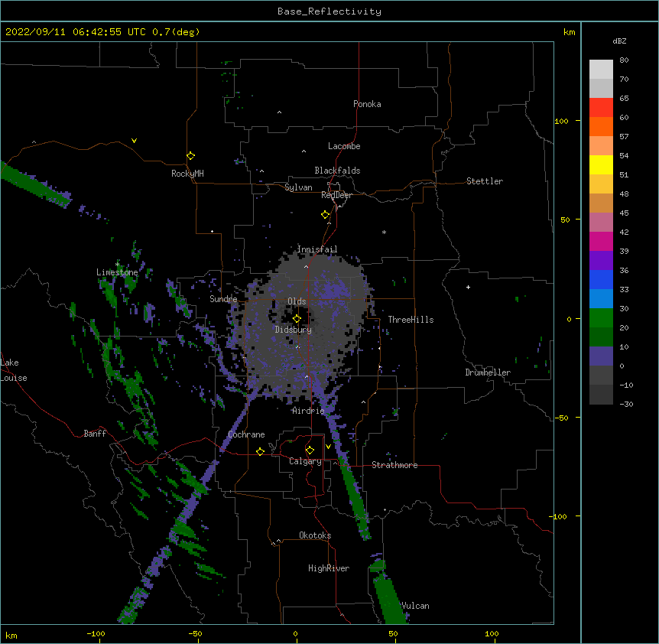The image size is (659, 644).
Task: Select the 54 dBZ yellow color swatch
Action: coord(601,164)
